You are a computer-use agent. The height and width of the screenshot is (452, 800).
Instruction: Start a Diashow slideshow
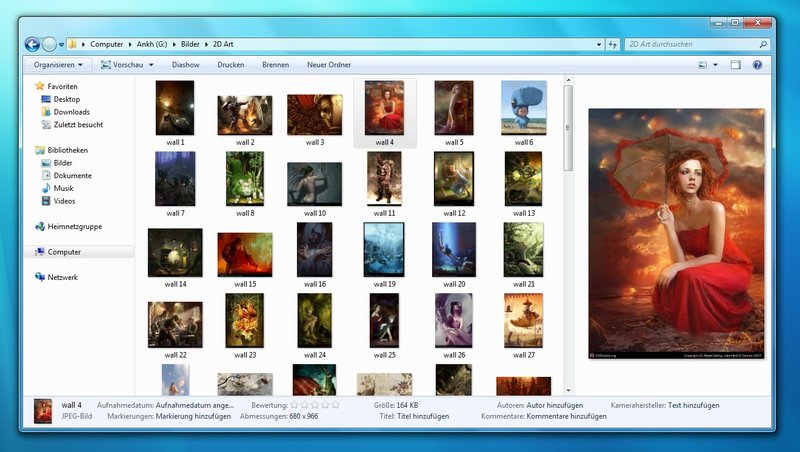tap(186, 65)
